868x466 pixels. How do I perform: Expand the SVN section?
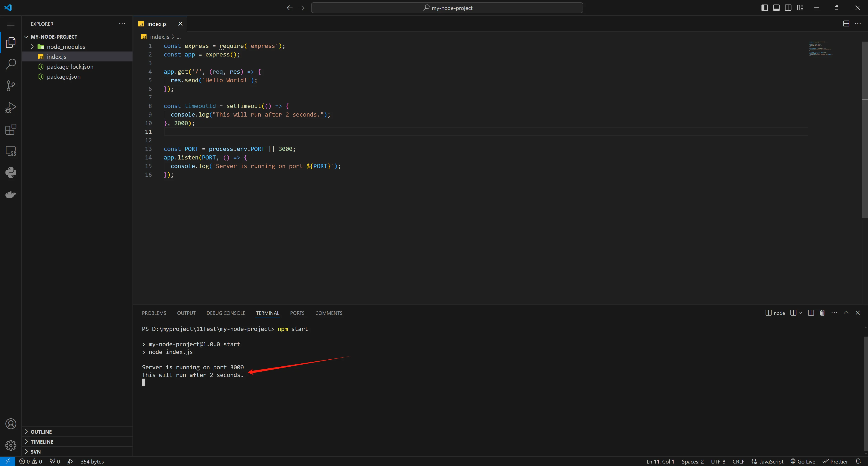point(77,452)
